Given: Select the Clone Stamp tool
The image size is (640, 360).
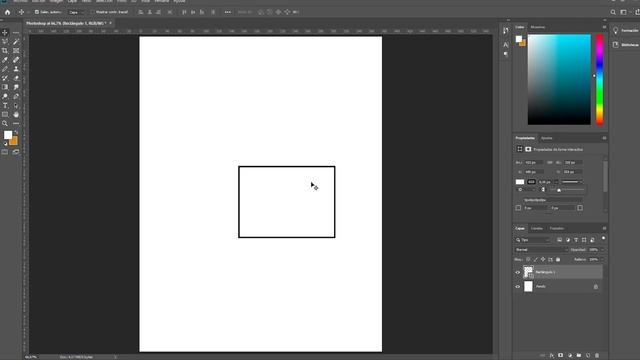Looking at the screenshot, I should 16,69.
